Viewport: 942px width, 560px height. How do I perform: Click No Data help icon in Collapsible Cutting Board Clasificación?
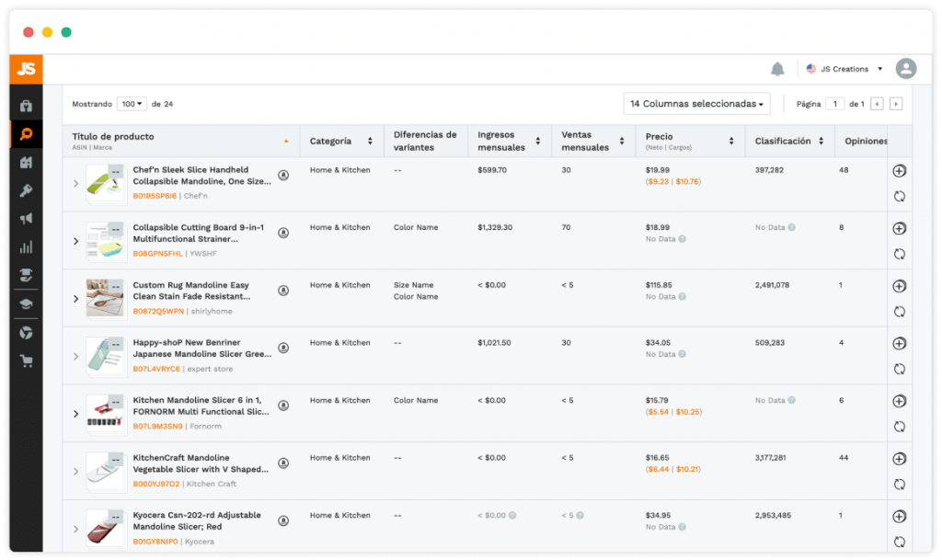tap(792, 227)
